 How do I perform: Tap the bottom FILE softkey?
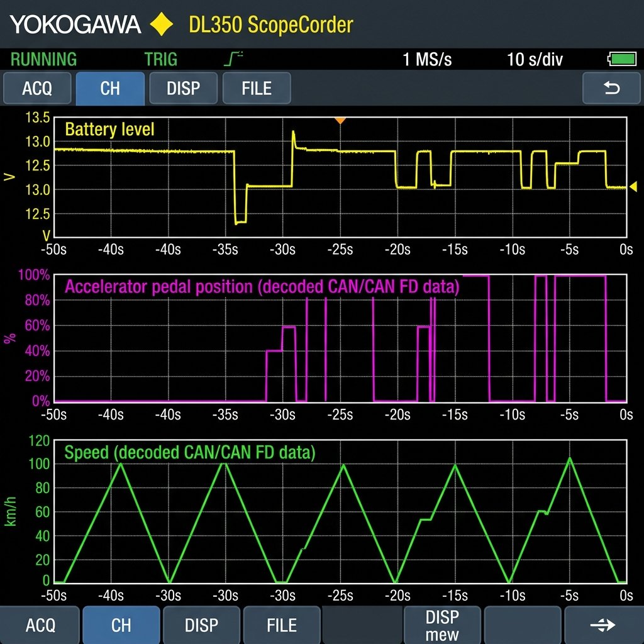coord(282,625)
